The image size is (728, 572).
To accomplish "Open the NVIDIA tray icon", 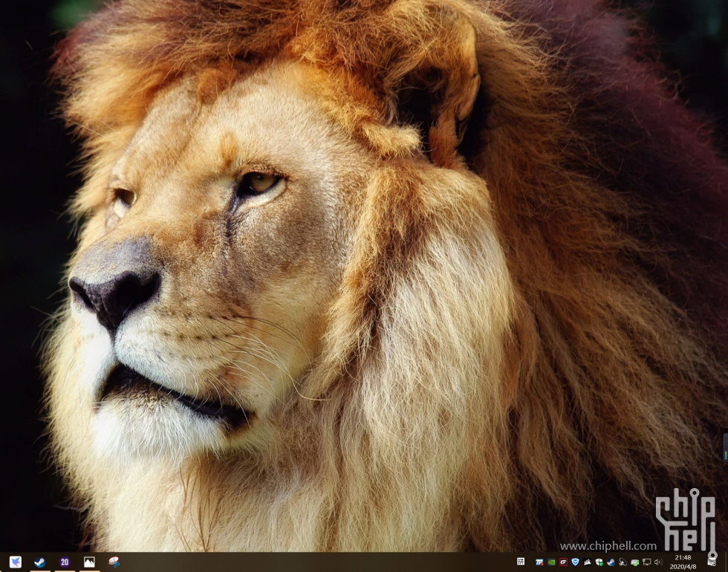I will [551, 562].
